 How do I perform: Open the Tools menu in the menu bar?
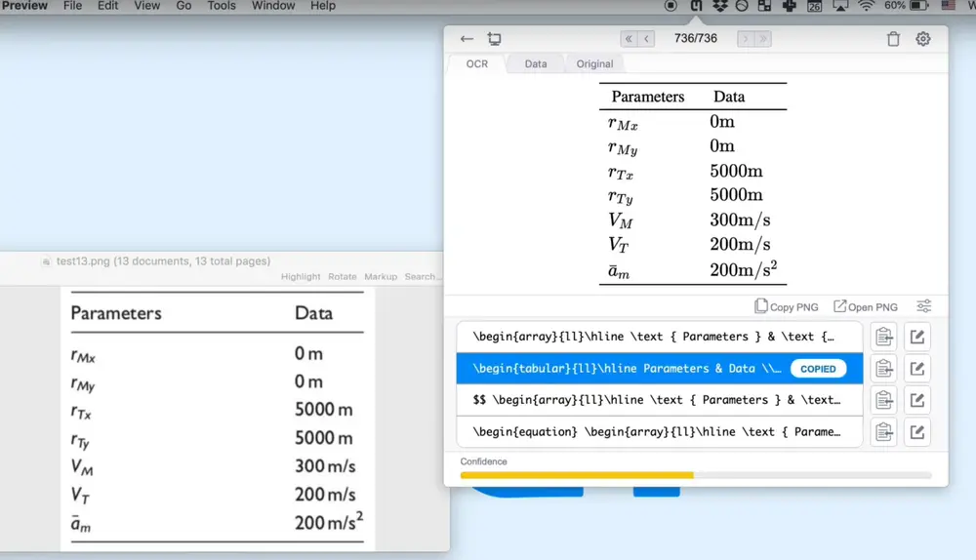[222, 6]
